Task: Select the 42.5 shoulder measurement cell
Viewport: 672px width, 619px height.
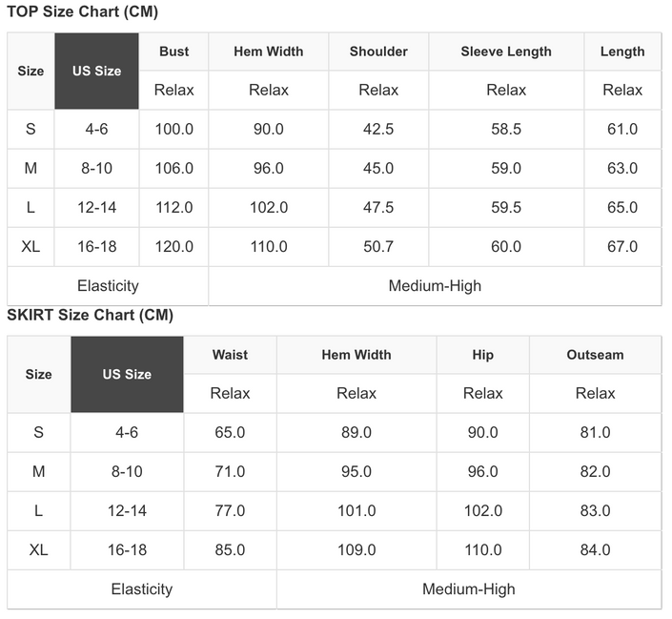Action: (x=378, y=130)
